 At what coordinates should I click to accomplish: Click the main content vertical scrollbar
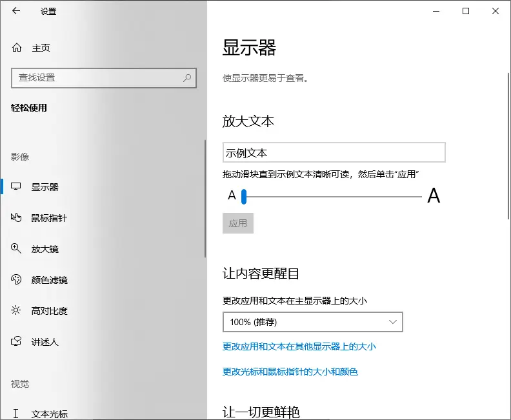click(508, 129)
